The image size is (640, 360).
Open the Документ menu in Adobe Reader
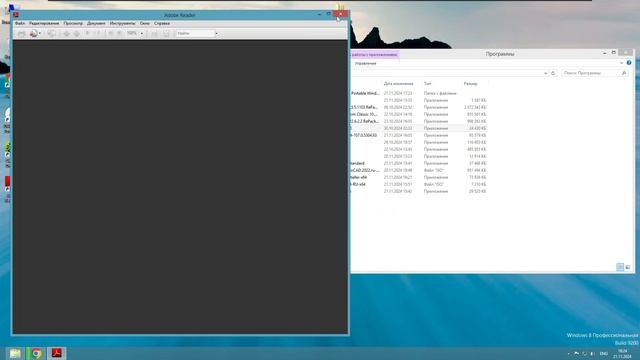click(x=96, y=23)
